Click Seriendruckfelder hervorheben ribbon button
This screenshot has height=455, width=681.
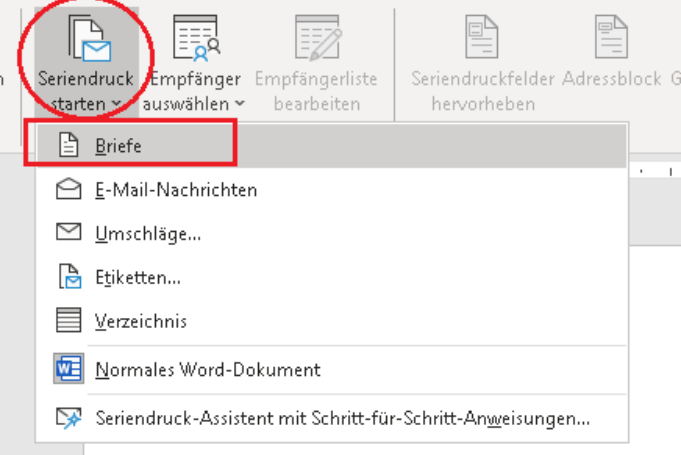(483, 63)
